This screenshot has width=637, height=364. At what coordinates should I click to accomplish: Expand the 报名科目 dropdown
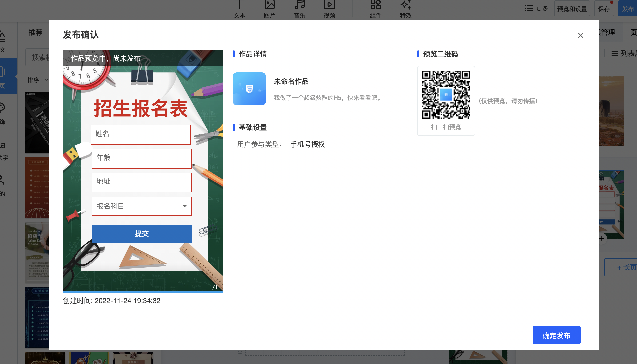(142, 206)
